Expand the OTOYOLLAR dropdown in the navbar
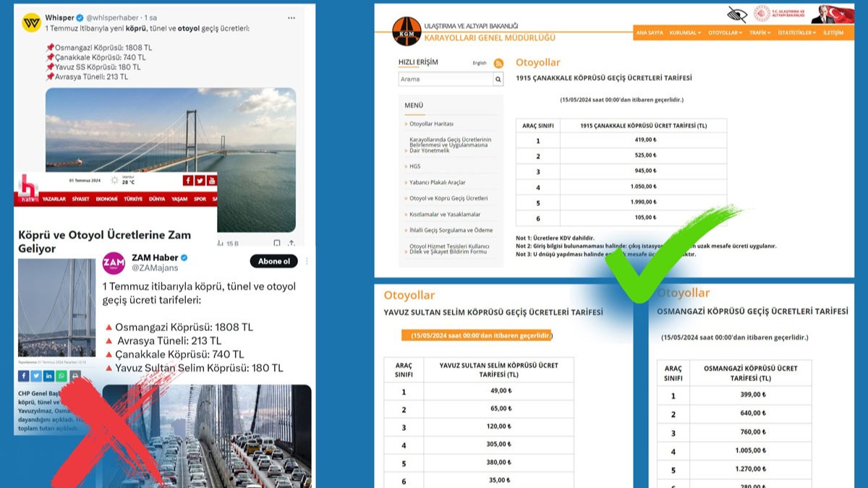The width and height of the screenshot is (868, 488). point(725,33)
